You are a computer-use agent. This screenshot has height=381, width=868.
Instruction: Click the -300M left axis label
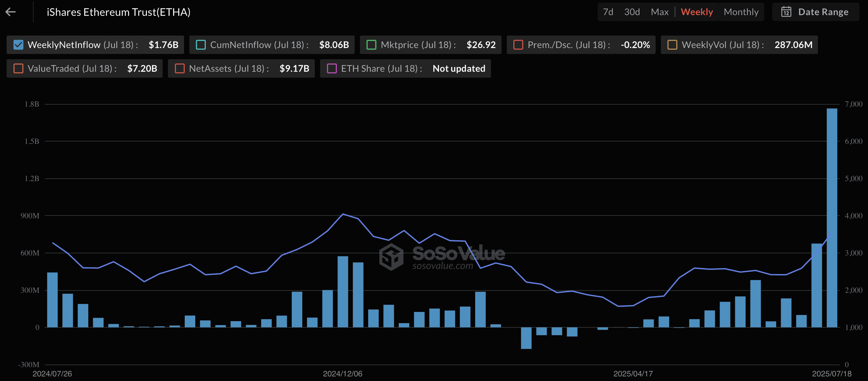click(29, 365)
